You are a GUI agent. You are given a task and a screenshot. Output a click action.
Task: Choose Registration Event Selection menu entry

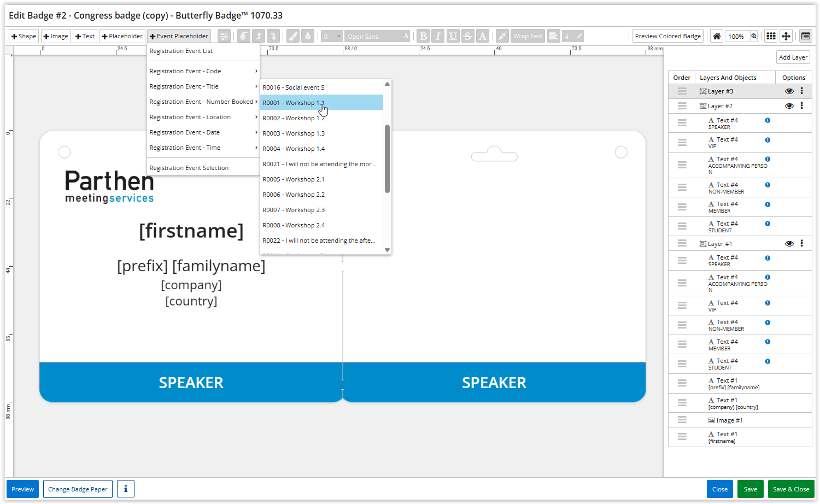point(189,168)
